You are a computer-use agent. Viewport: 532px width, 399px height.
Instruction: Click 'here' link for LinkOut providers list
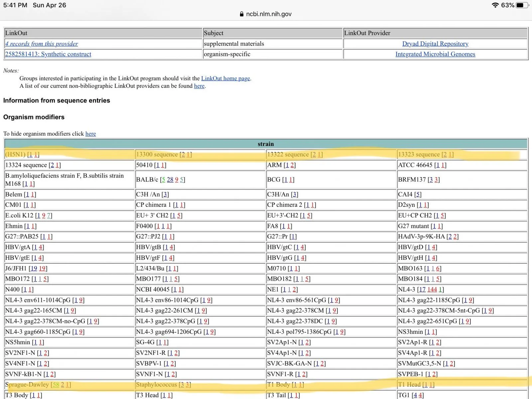point(199,86)
